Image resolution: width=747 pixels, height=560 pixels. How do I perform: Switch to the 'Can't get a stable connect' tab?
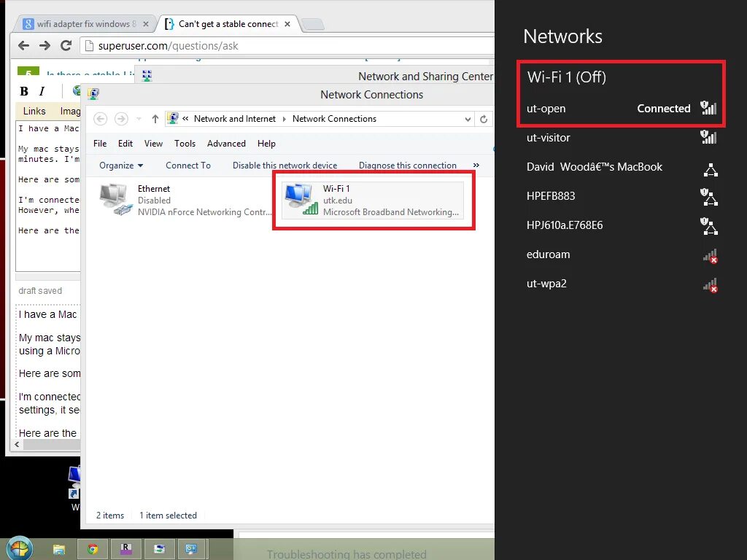[228, 24]
